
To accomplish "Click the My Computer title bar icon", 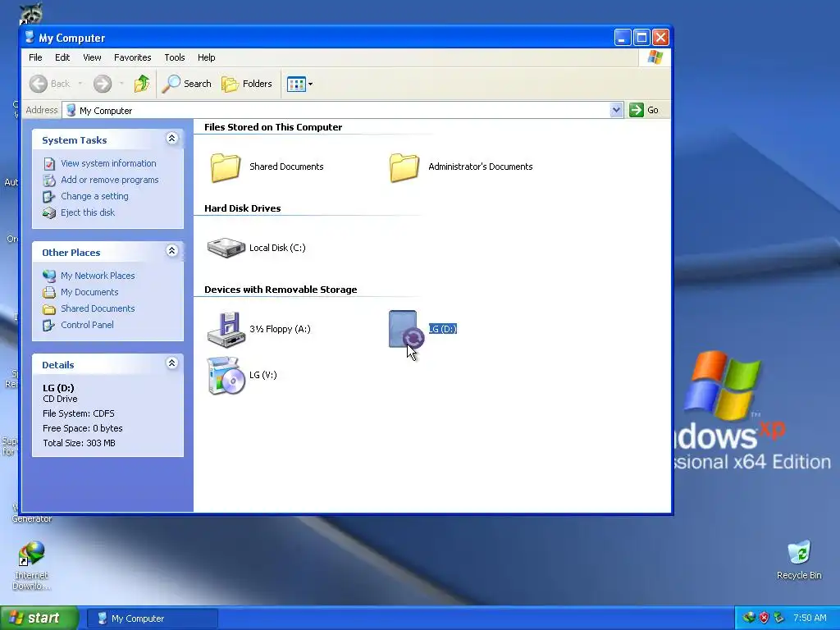I will tap(30, 38).
